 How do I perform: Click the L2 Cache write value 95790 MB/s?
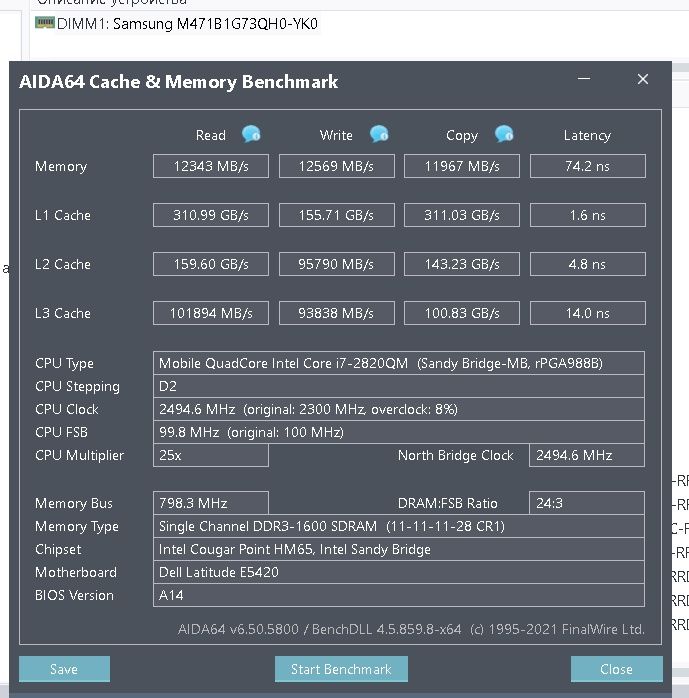click(x=336, y=264)
